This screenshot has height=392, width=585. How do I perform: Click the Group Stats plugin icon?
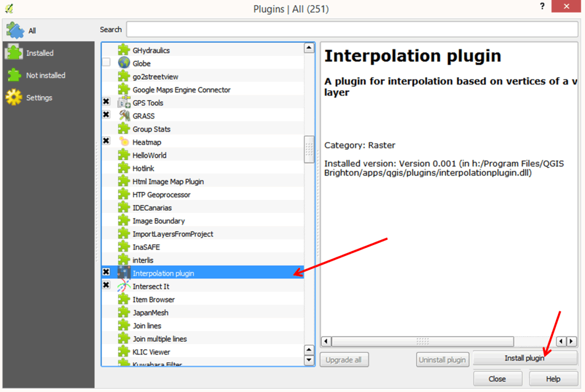click(123, 129)
